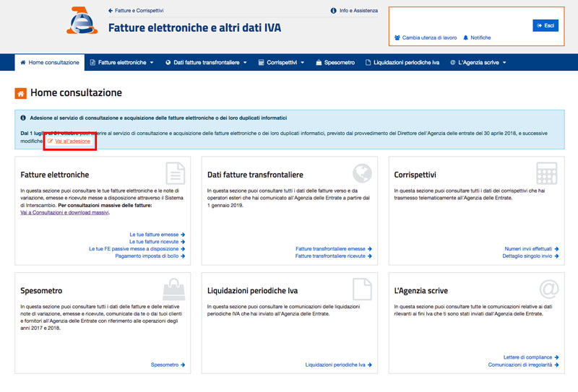The image size is (578, 392).
Task: Select the Home consultazione tab
Action: click(x=50, y=63)
